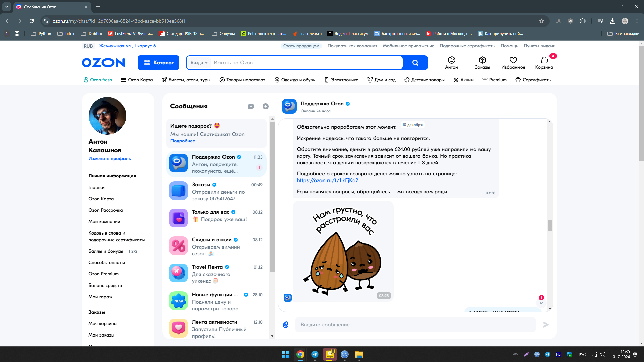Viewport: 644px width, 362px height.
Task: Click the RUB currency selector
Action: pyautogui.click(x=88, y=46)
